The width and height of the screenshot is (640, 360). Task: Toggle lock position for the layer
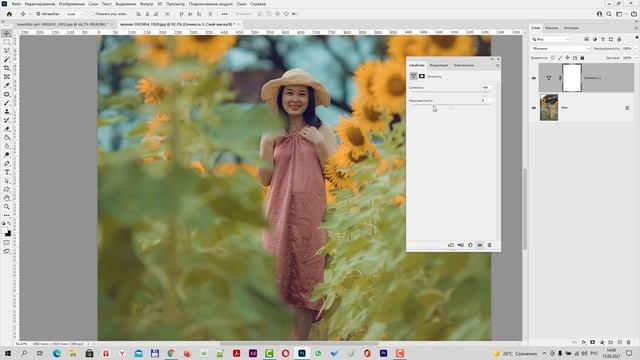pyautogui.click(x=568, y=58)
